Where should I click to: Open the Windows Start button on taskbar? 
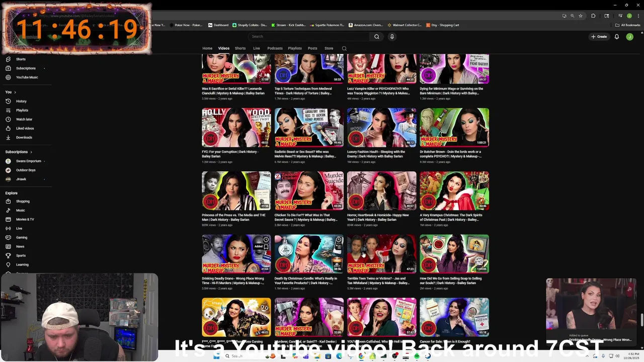(x=216, y=356)
